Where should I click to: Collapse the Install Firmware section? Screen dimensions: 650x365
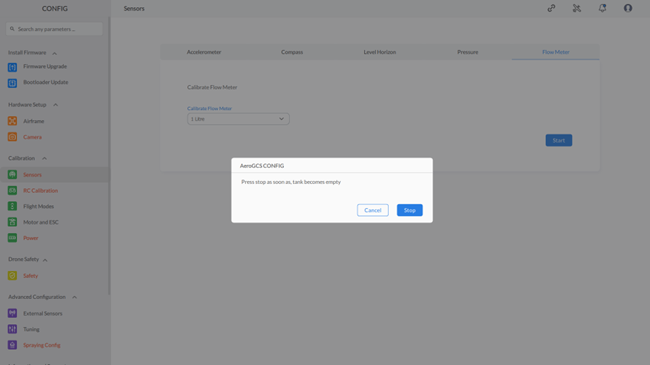[x=54, y=53]
